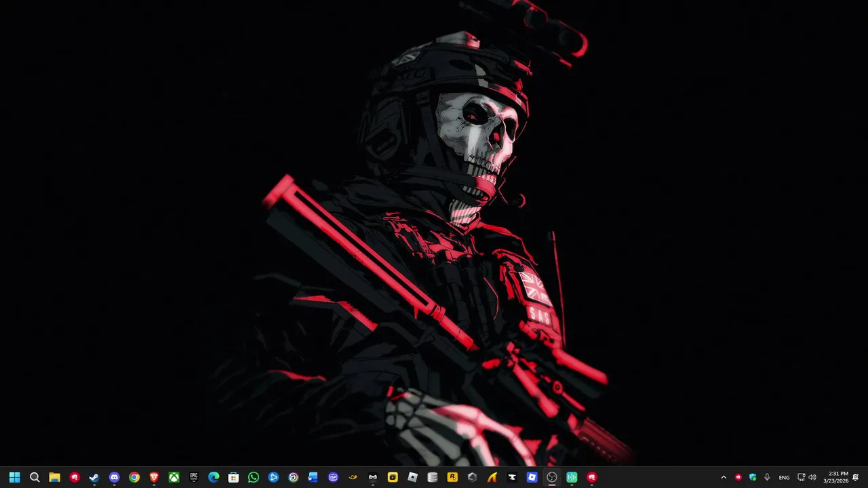Open ENG language input switcher
This screenshot has width=868, height=488.
point(784,477)
